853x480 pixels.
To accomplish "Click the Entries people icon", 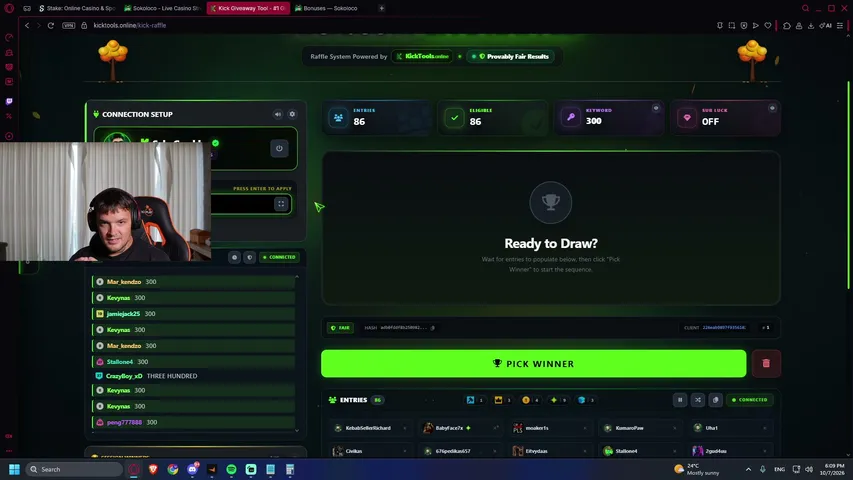I will tap(338, 118).
